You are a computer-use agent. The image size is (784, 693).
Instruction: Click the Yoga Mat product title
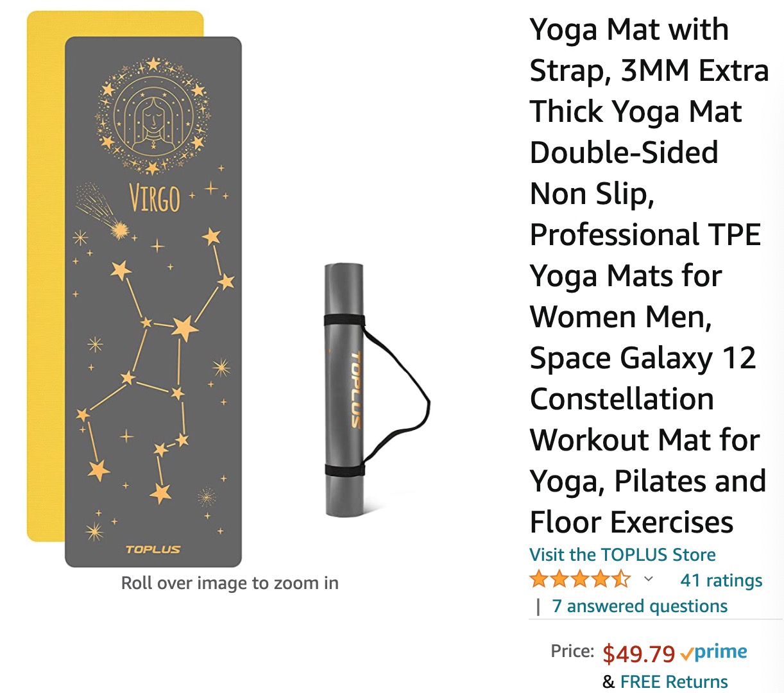tap(648, 275)
